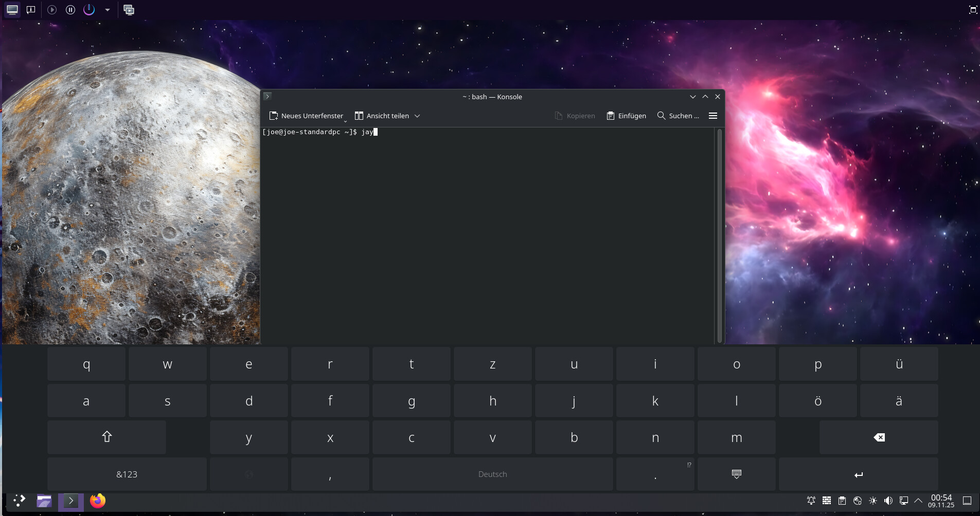Viewport: 980px width, 516px height.
Task: Open the Konsole hamburger menu
Action: point(713,116)
